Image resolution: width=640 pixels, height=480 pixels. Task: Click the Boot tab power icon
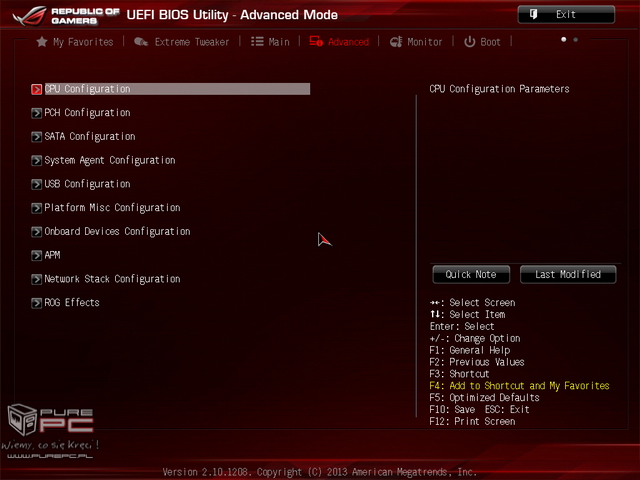[470, 42]
